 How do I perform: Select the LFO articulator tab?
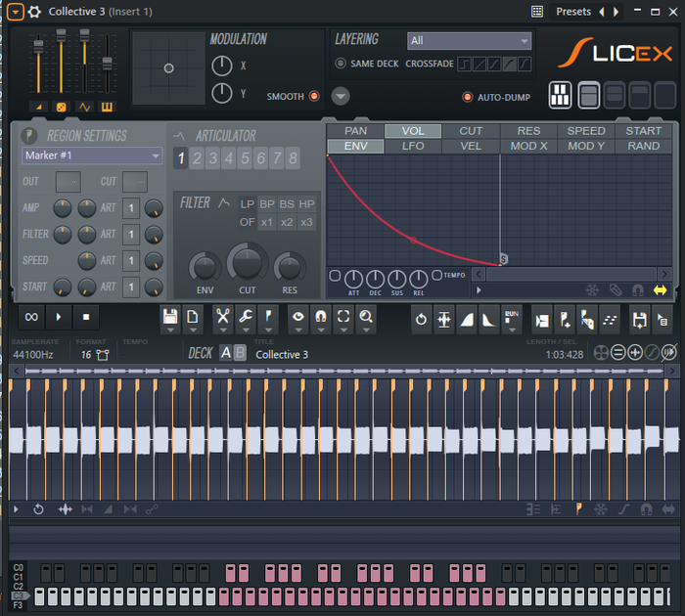tap(413, 146)
